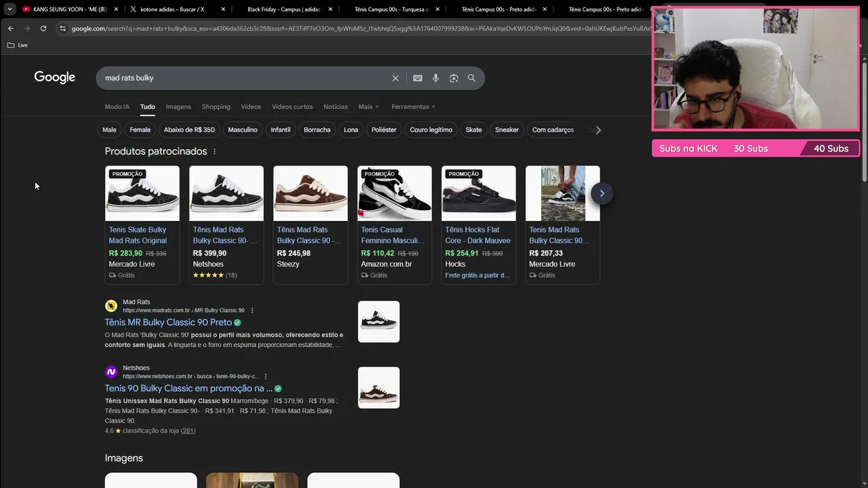Close the KANG SEUNG YOON tab
Image resolution: width=868 pixels, height=488 pixels.
pos(116,9)
